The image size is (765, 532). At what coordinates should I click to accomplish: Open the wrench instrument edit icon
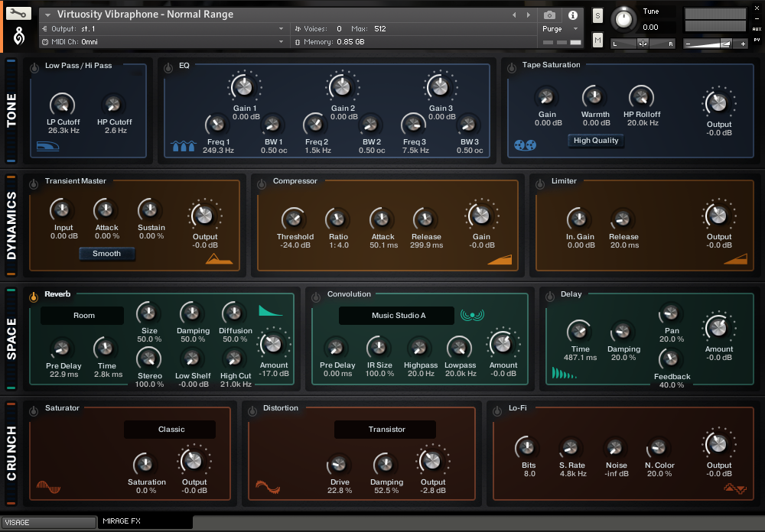pos(18,14)
